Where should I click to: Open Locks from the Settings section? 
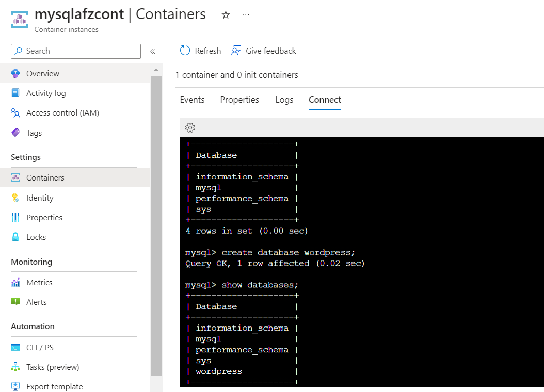pos(36,237)
